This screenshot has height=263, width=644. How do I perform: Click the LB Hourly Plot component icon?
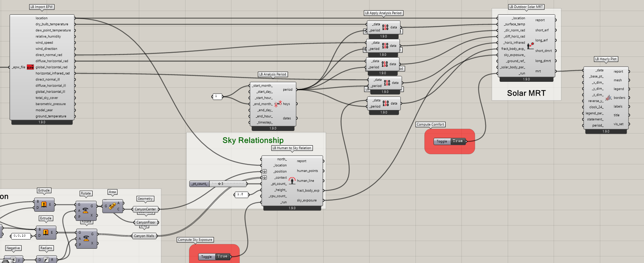[608, 98]
